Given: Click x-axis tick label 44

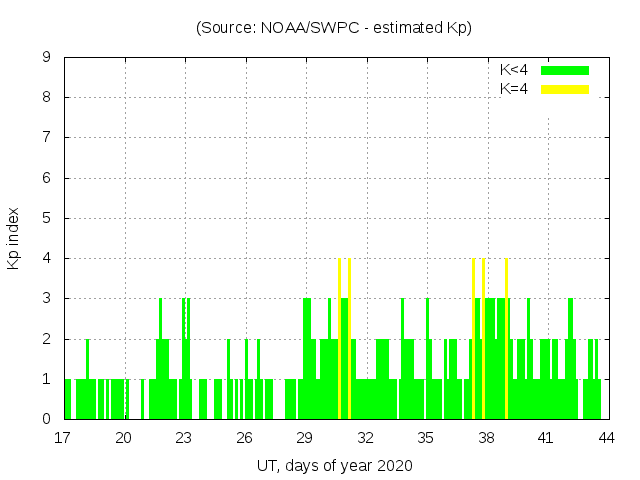Looking at the screenshot, I should tap(606, 437).
